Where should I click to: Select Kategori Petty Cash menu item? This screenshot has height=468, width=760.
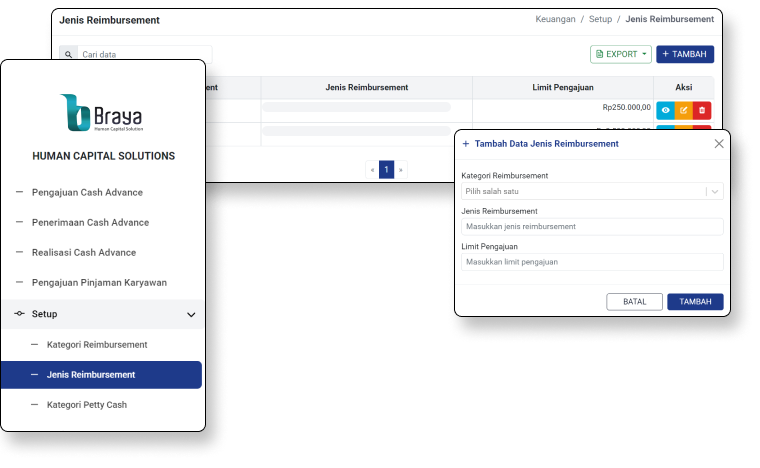tap(87, 405)
